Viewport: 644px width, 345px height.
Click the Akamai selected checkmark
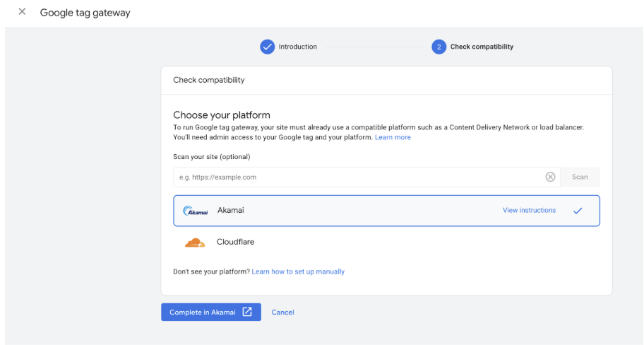click(x=578, y=211)
